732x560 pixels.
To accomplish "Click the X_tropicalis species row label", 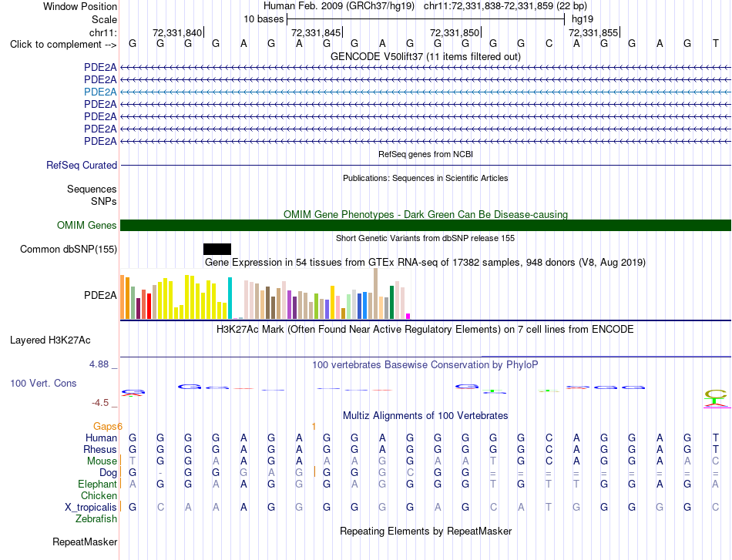I will point(91,508).
